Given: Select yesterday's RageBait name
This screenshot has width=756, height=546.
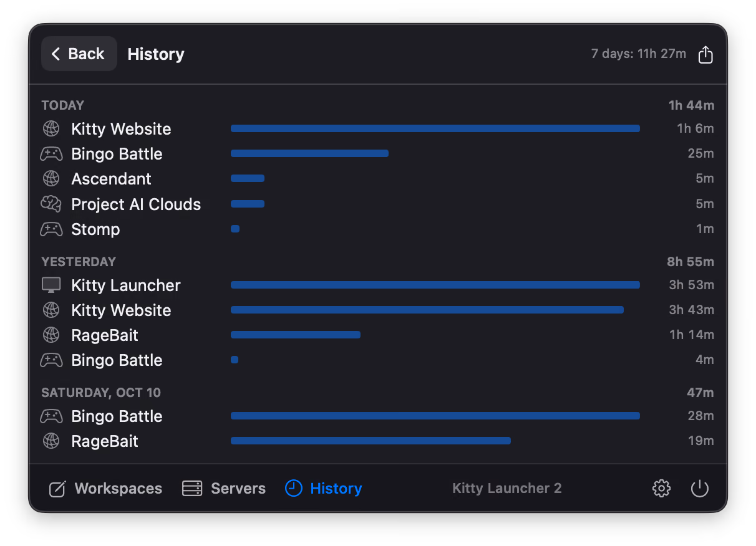Looking at the screenshot, I should click(105, 335).
